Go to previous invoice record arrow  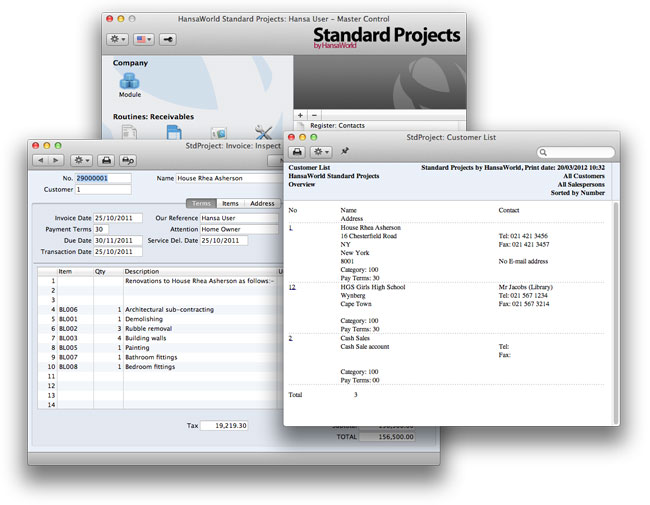(40, 160)
